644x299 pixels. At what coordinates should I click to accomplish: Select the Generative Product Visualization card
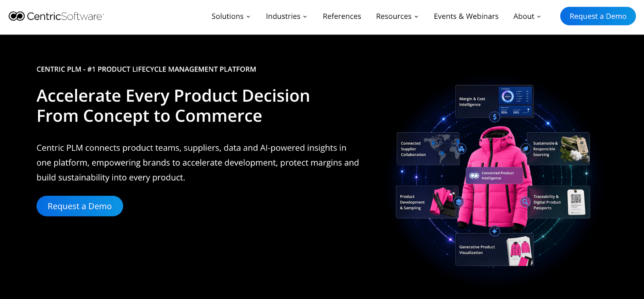(494, 250)
